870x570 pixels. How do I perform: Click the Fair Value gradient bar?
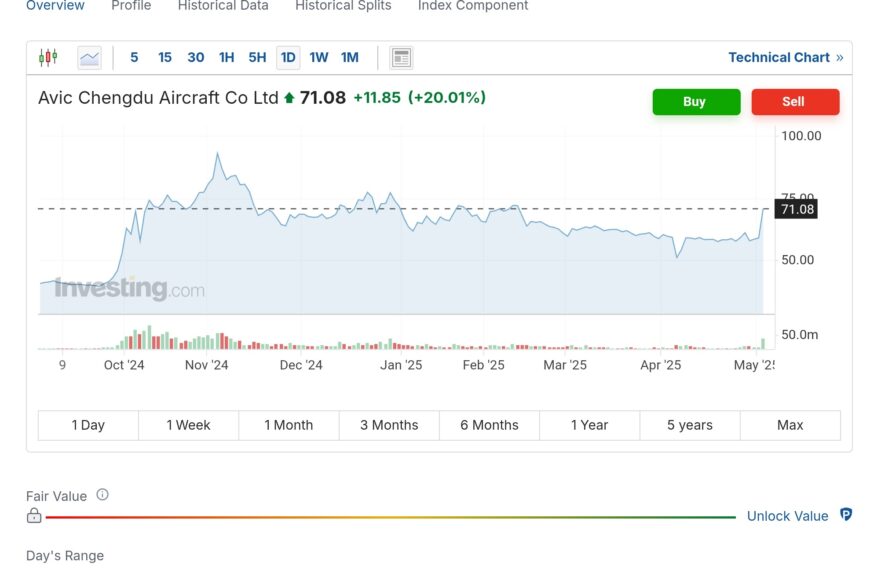pyautogui.click(x=391, y=517)
